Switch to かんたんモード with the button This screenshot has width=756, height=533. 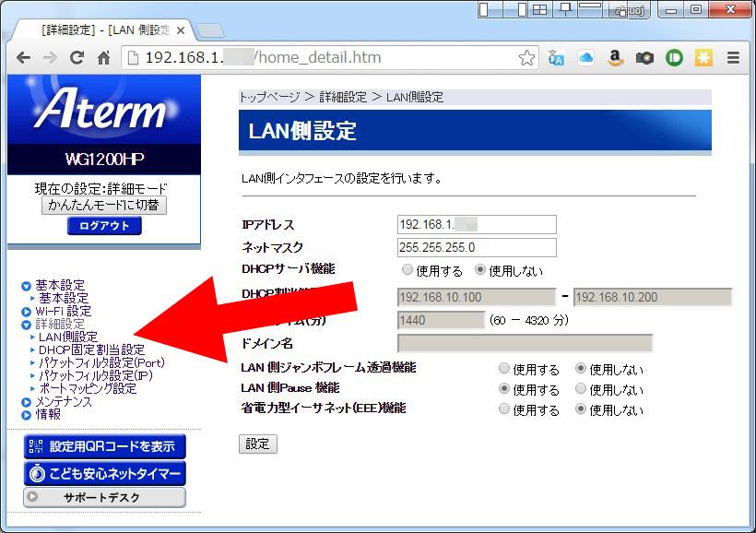click(x=103, y=205)
